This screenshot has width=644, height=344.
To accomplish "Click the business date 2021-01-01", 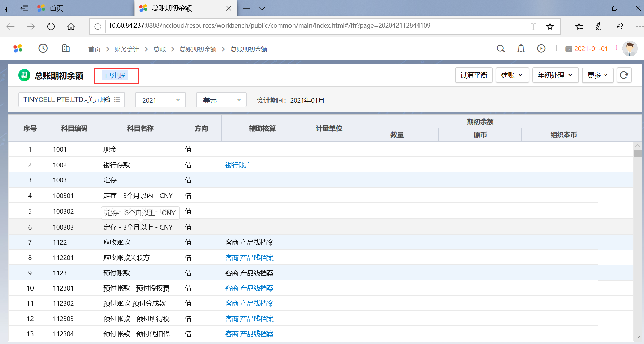I will coord(591,49).
